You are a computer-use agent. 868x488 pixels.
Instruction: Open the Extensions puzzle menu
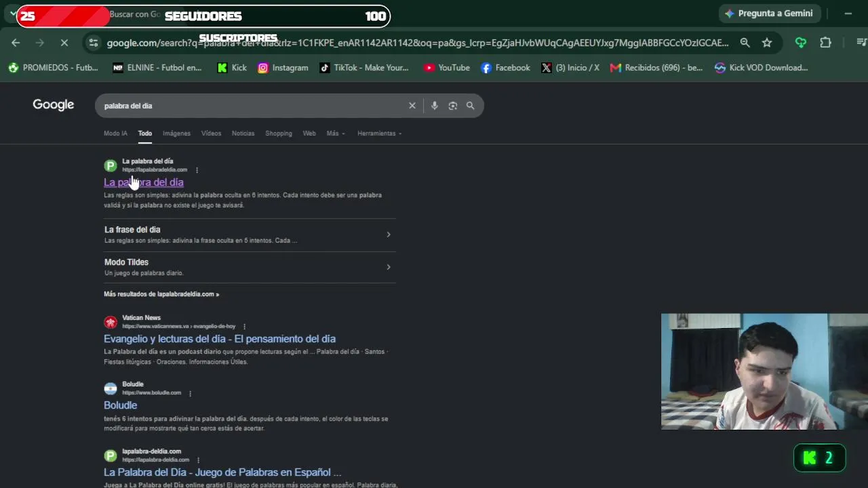825,43
